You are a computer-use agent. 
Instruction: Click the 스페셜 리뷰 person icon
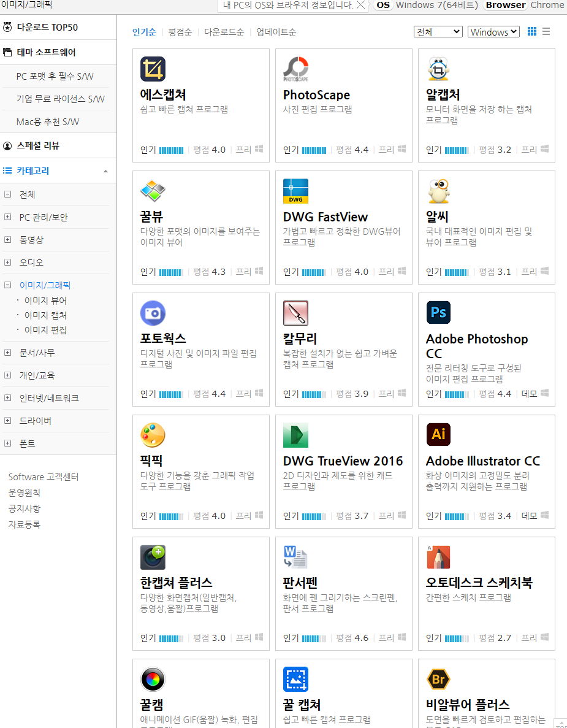[7, 146]
